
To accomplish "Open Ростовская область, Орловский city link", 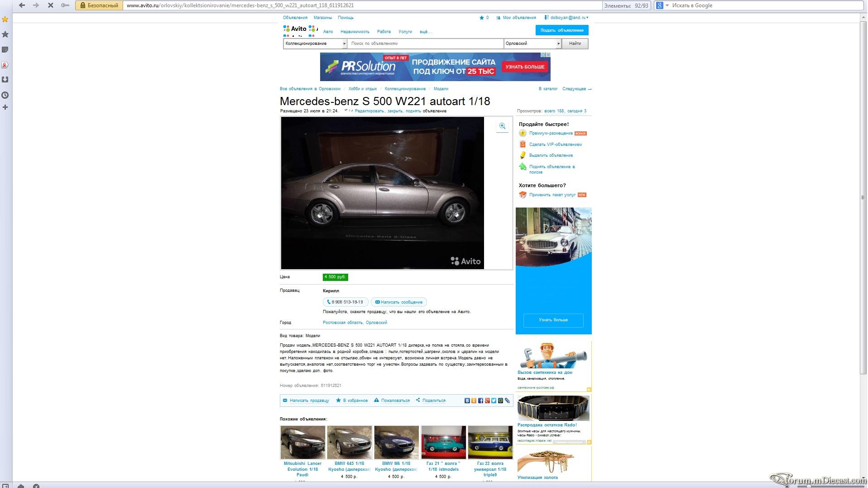I will (355, 323).
